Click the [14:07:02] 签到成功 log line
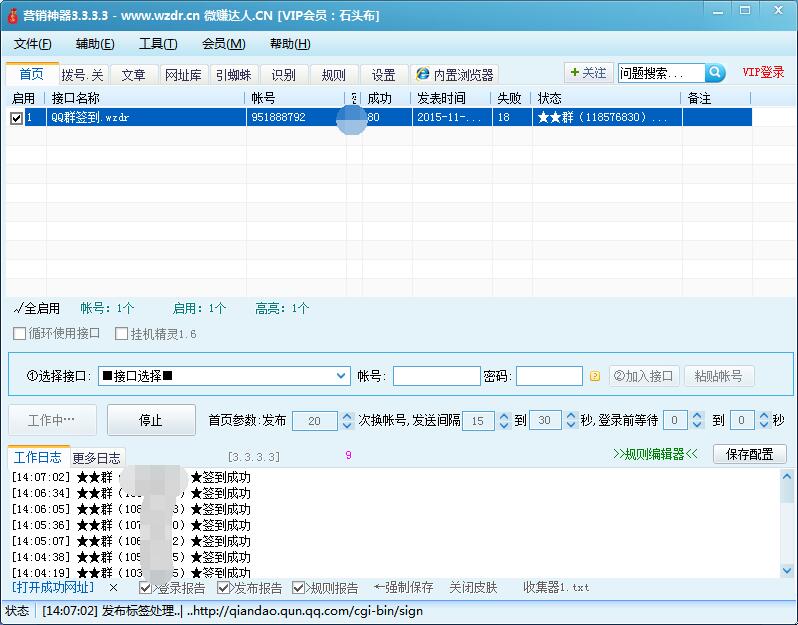The height and width of the screenshot is (625, 798). [x=131, y=477]
